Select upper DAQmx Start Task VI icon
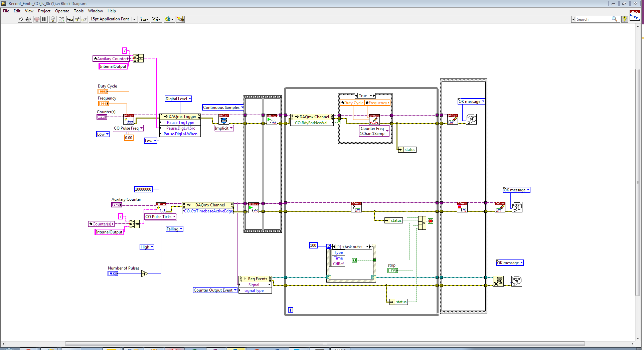Screen dimensions: 644x350 (x=272, y=120)
